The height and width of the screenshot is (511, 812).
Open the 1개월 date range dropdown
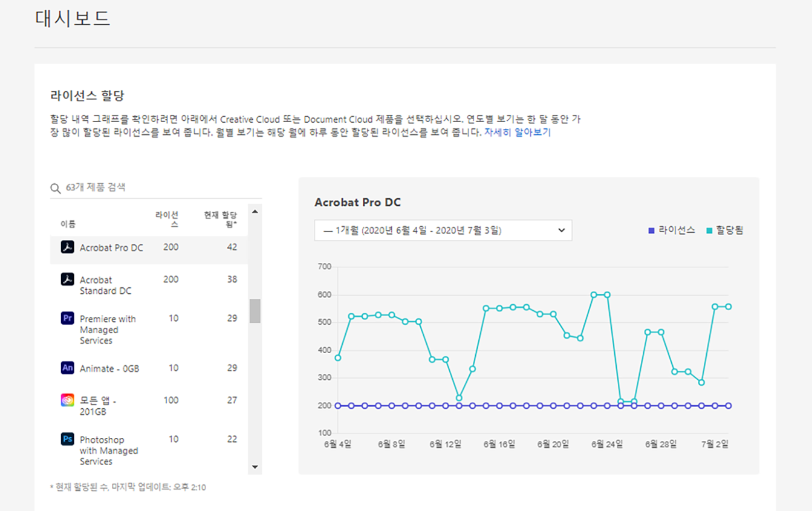pyautogui.click(x=443, y=230)
